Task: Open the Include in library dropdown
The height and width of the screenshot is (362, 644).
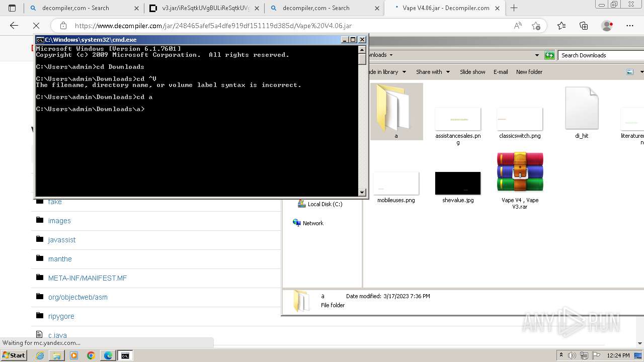Action: click(386, 72)
